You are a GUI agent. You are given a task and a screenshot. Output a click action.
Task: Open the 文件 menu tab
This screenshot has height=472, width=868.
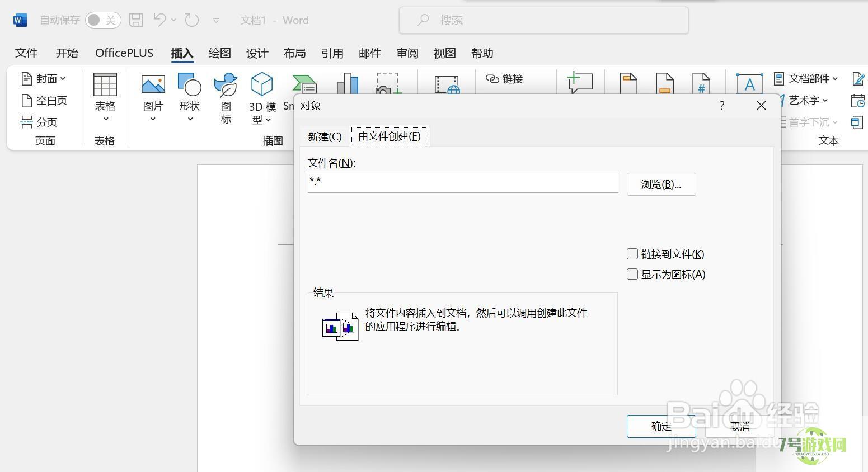(x=26, y=53)
